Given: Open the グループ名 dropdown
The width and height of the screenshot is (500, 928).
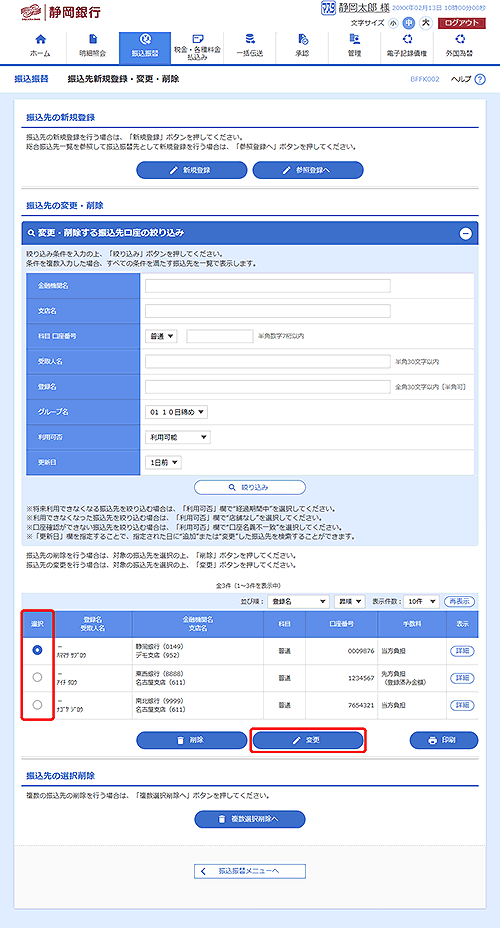Looking at the screenshot, I should click(x=176, y=412).
